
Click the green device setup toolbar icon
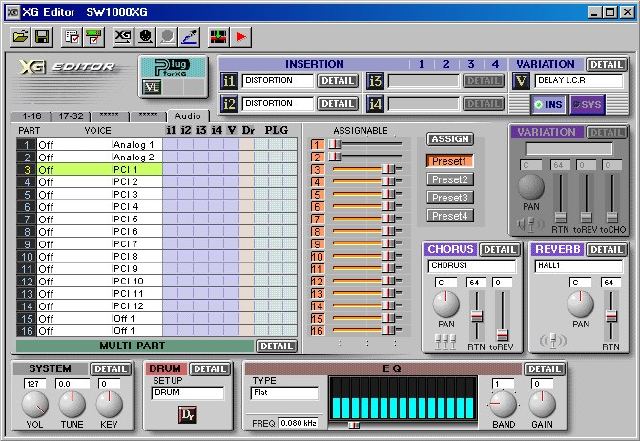tap(94, 37)
